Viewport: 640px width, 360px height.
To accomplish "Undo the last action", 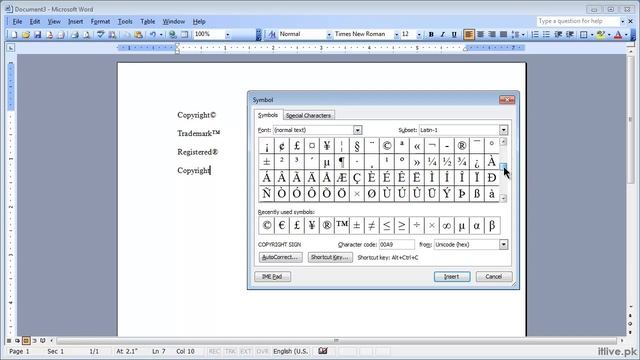I will coord(152,35).
